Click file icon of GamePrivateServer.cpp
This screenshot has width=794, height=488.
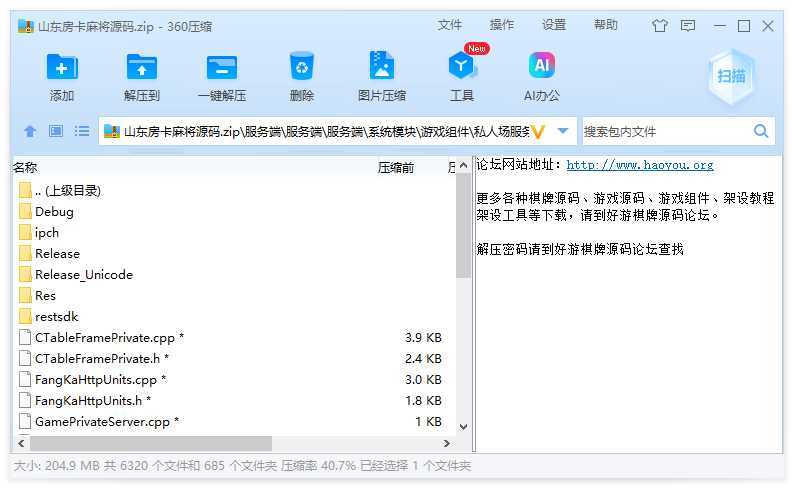25,421
